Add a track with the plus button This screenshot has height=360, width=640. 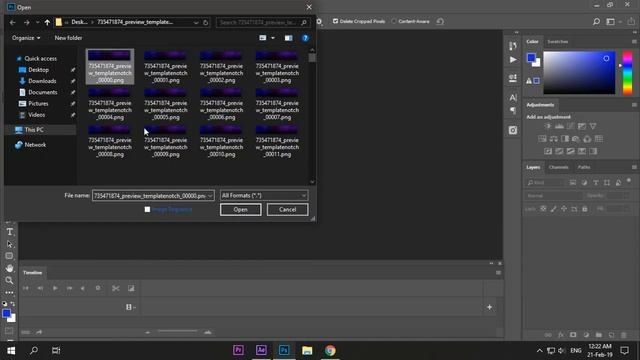click(489, 307)
